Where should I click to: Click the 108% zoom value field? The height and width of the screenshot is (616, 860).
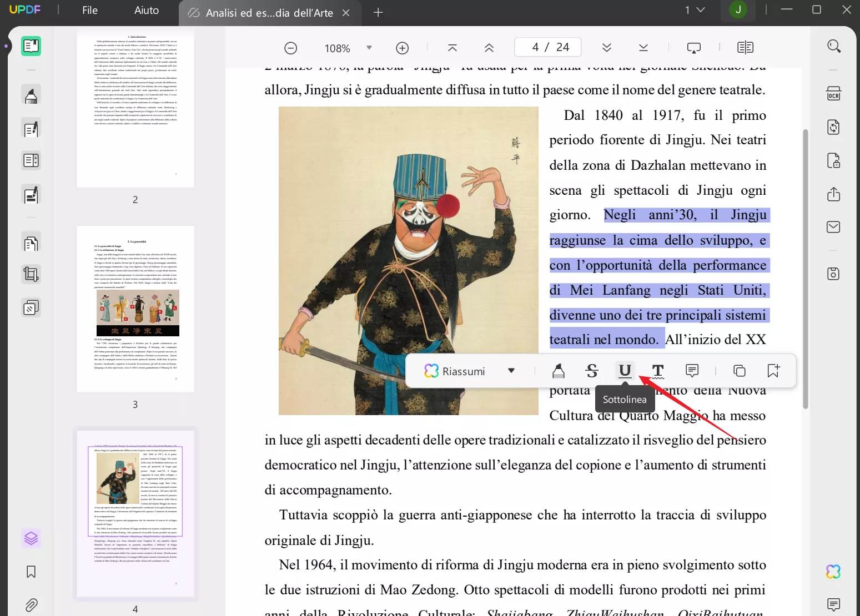[x=337, y=48]
